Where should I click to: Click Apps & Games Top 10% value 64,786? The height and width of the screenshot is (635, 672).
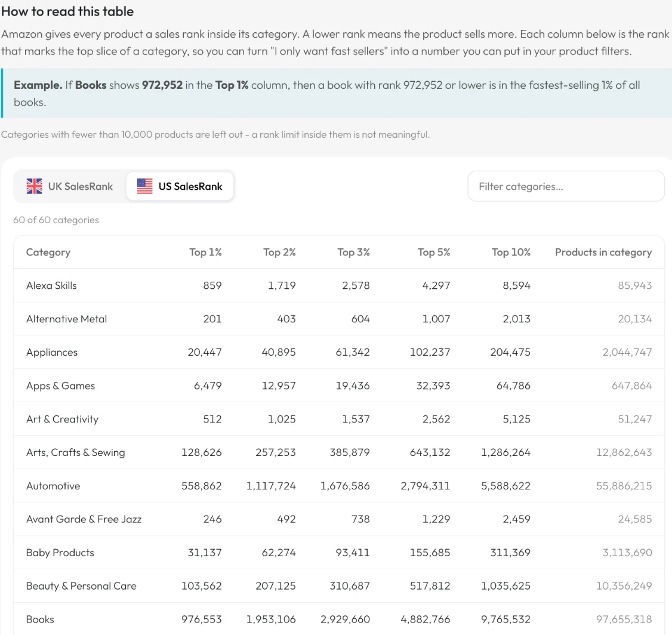click(x=513, y=386)
